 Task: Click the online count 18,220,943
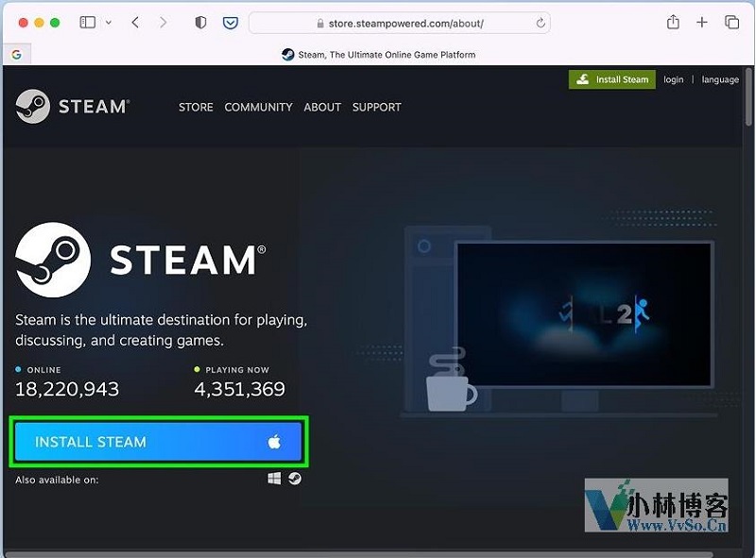(67, 389)
